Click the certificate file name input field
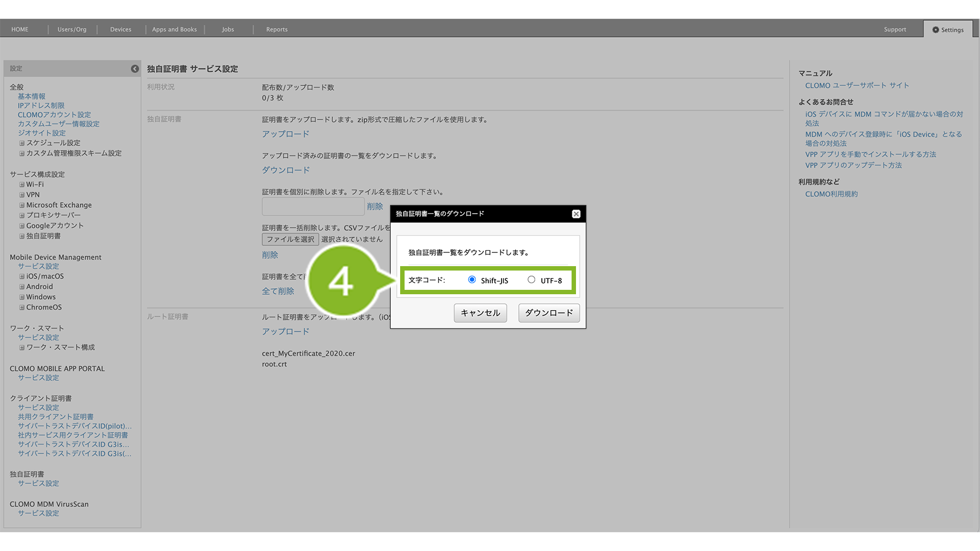This screenshot has width=980, height=551. (313, 207)
